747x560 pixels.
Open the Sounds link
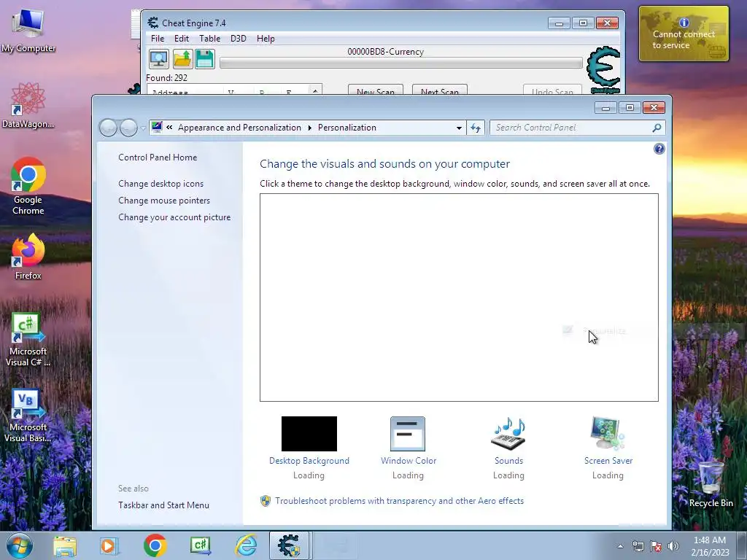click(508, 461)
